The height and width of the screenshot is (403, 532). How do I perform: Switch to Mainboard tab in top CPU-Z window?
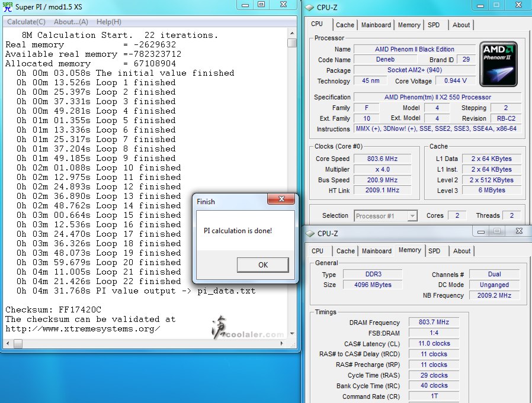point(376,25)
